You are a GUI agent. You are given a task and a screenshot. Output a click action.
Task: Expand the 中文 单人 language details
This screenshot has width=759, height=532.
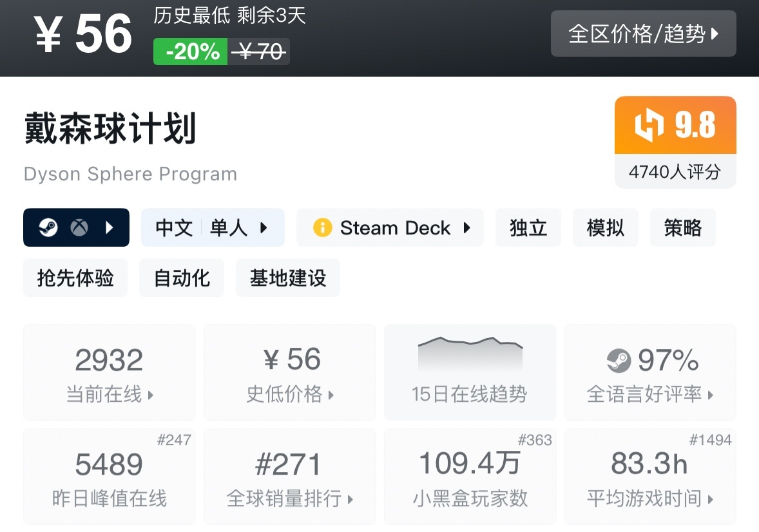pyautogui.click(x=213, y=227)
